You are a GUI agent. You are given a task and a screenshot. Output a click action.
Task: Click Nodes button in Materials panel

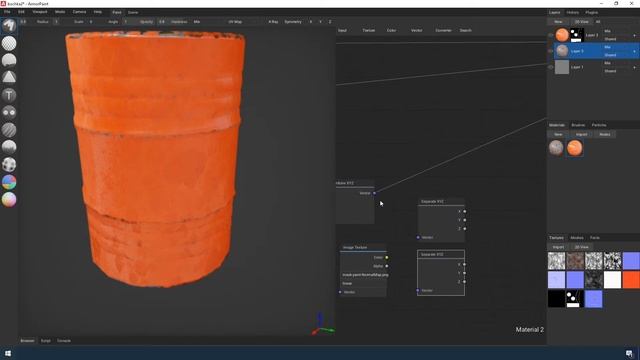coord(604,134)
